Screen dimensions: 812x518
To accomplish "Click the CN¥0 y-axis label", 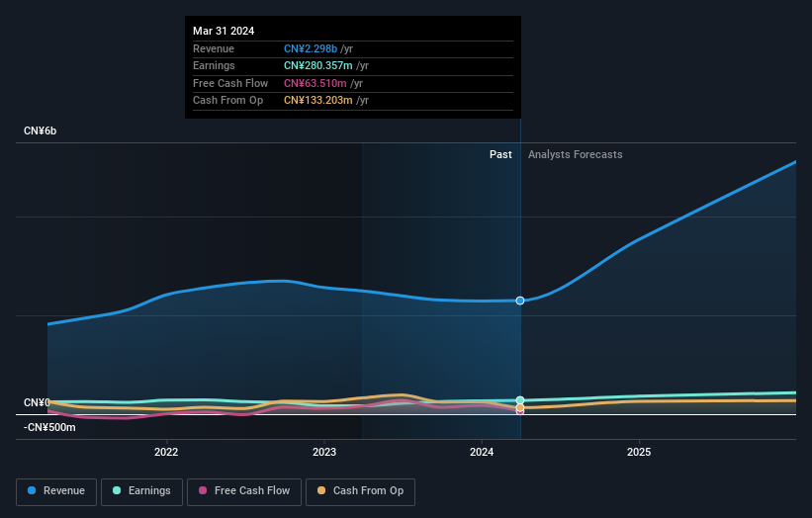I will point(37,402).
